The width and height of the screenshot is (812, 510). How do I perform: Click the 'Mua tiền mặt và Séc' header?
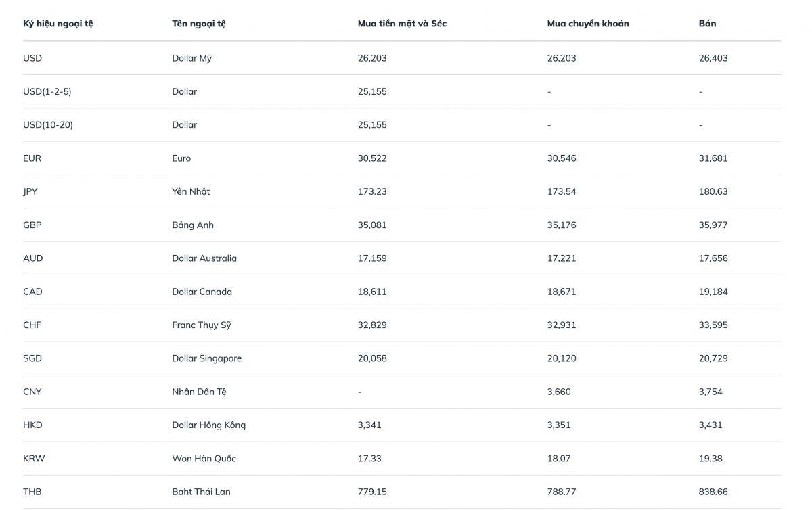[402, 24]
